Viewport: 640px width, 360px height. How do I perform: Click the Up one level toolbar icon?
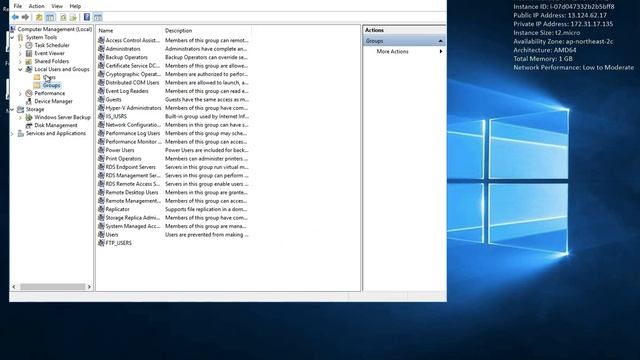(x=39, y=17)
